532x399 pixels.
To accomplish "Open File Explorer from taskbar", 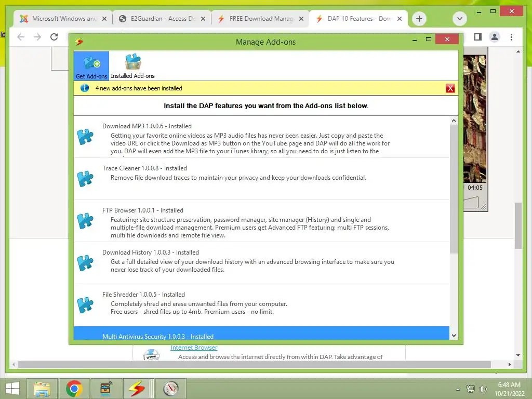I will (x=42, y=389).
